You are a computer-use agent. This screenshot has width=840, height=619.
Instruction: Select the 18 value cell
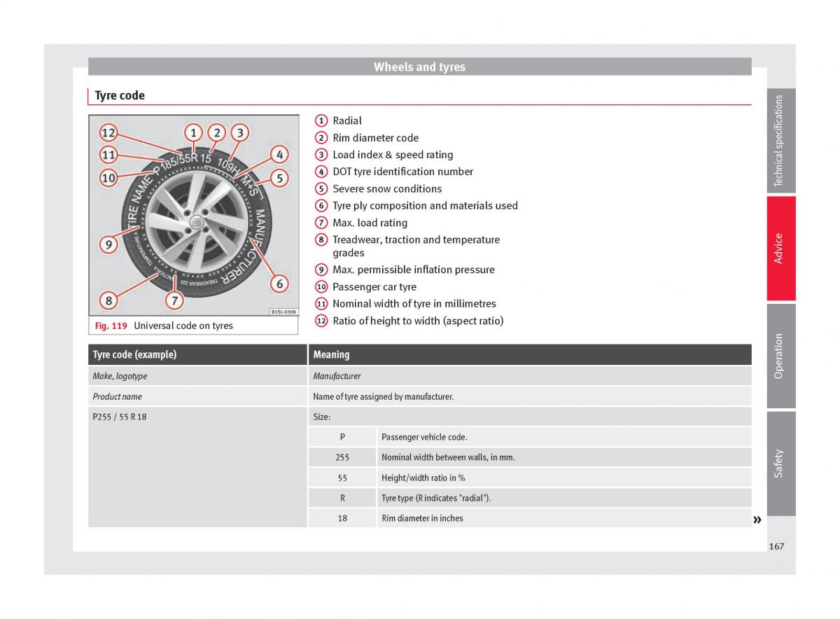[x=342, y=518]
